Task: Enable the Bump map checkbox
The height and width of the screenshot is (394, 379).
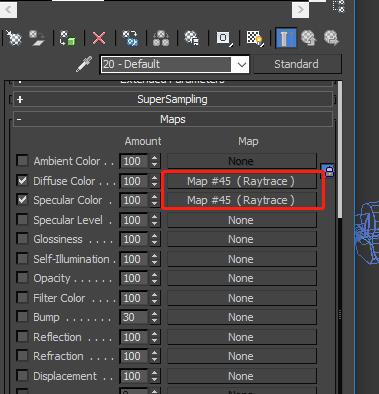Action: pos(22,316)
